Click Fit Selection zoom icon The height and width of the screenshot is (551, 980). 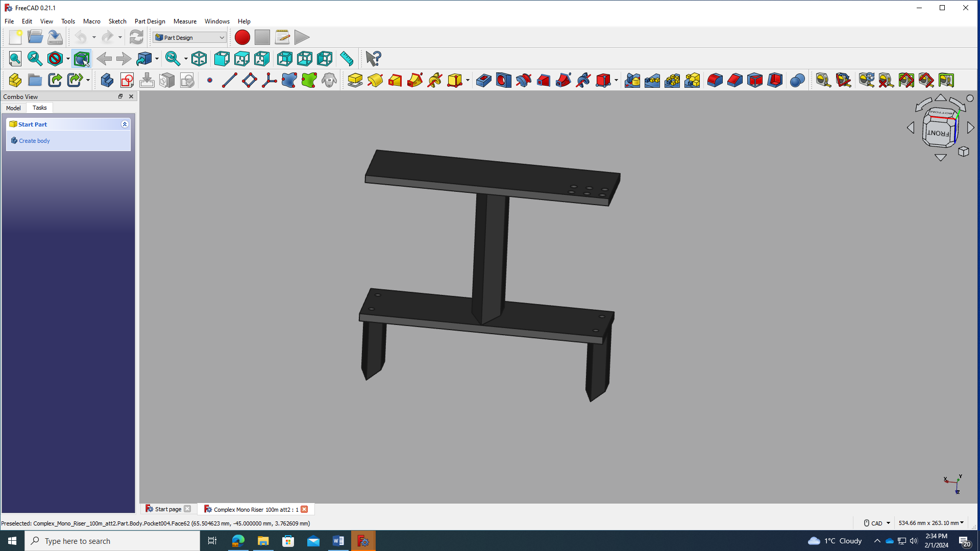click(35, 59)
